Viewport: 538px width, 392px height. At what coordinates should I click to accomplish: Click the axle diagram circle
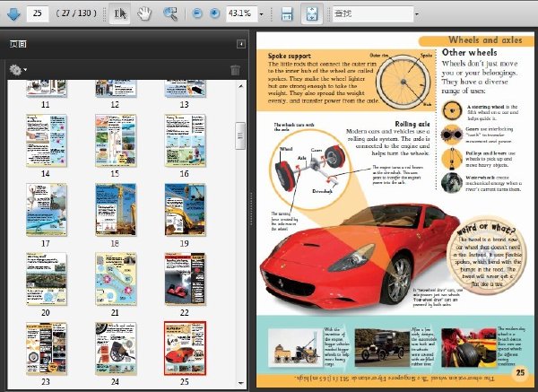[x=310, y=169]
